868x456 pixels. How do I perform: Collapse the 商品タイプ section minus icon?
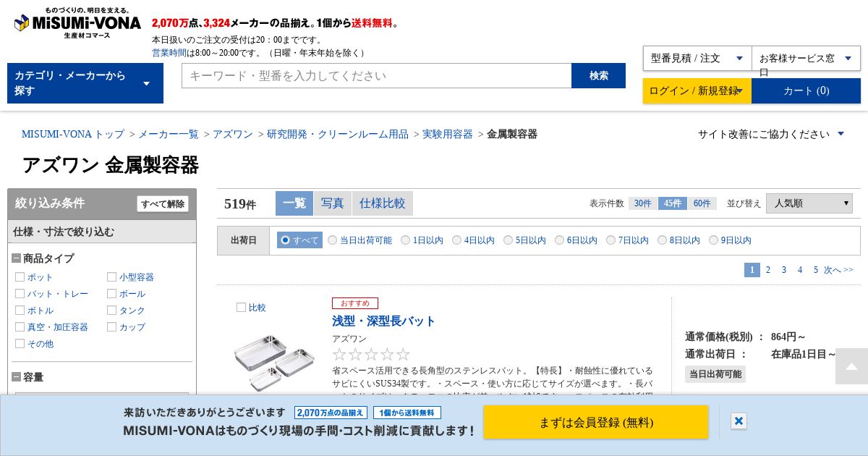tap(16, 258)
